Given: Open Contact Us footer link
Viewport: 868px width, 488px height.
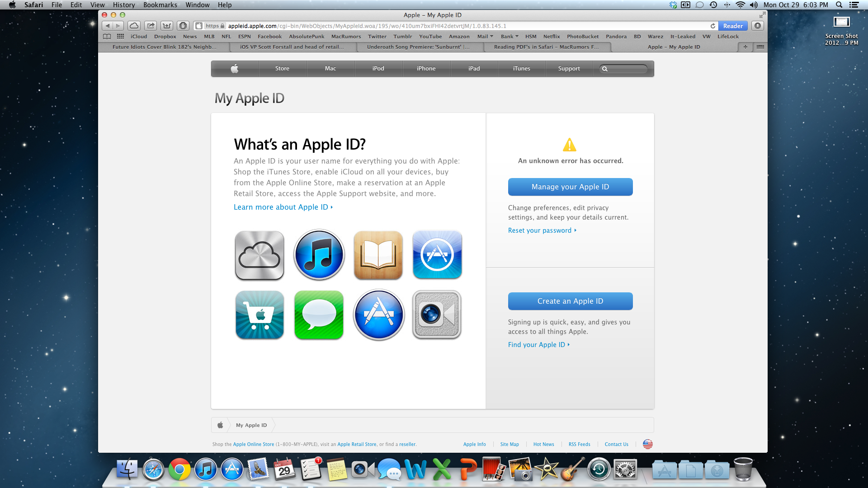Looking at the screenshot, I should (x=616, y=445).
